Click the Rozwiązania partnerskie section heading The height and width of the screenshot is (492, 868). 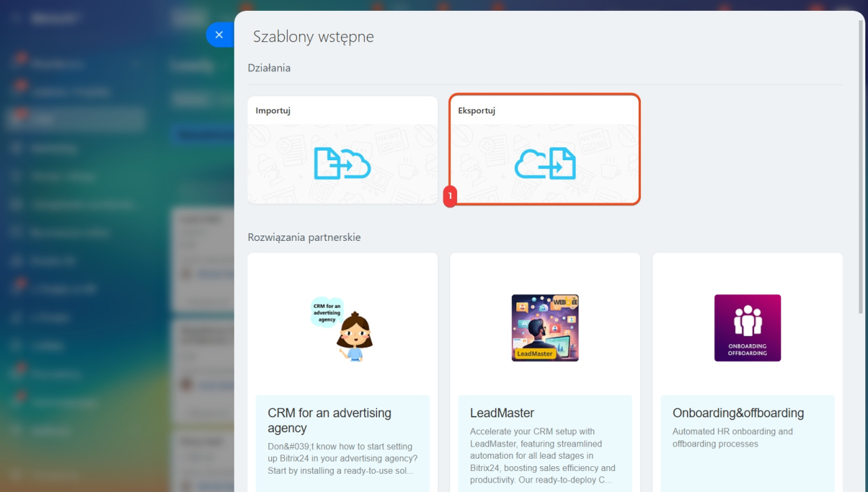[304, 238]
